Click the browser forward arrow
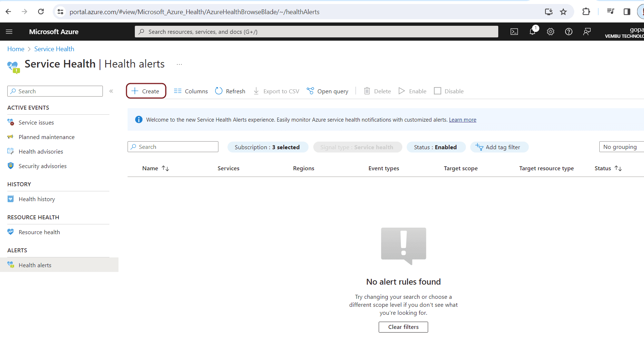The height and width of the screenshot is (338, 644). (24, 12)
